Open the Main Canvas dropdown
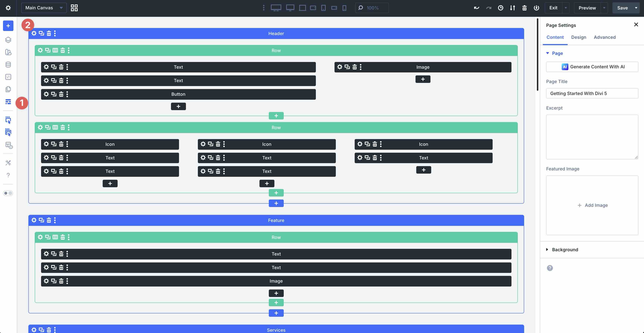Viewport: 644px width, 333px height. (x=44, y=8)
